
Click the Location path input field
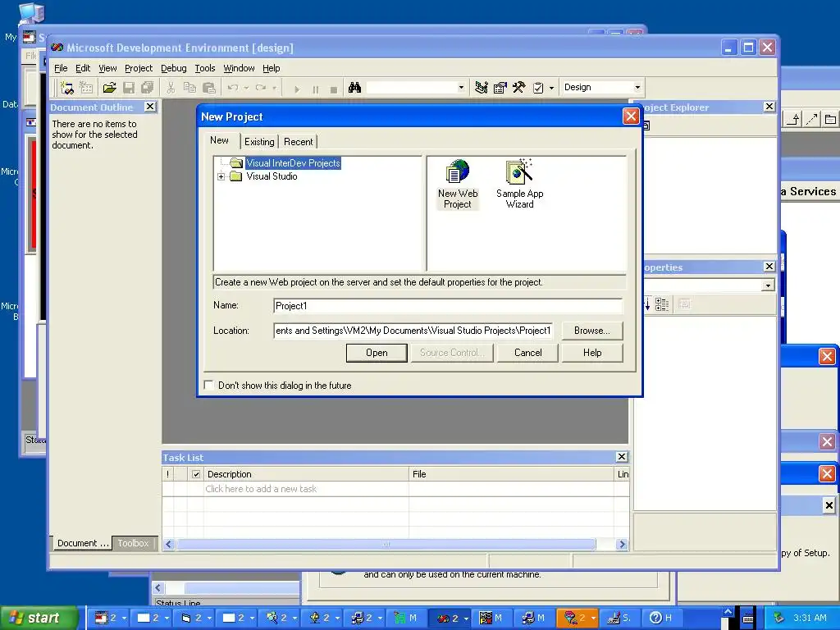tap(413, 331)
